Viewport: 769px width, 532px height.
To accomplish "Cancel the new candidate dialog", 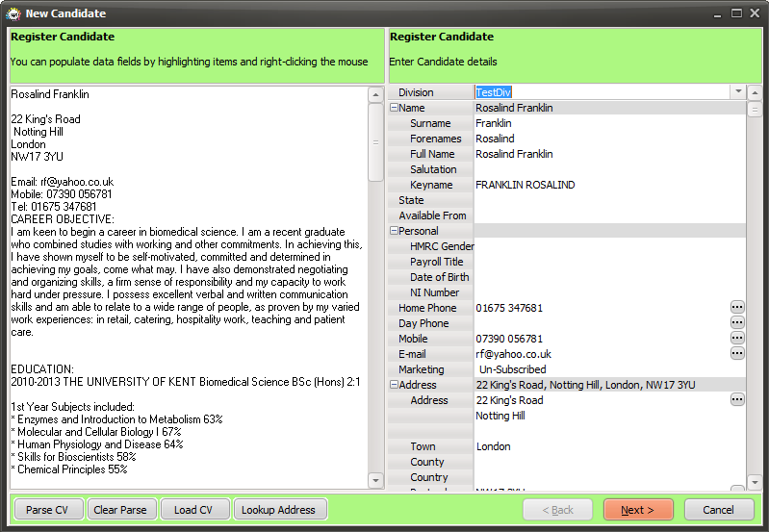I will (x=718, y=510).
